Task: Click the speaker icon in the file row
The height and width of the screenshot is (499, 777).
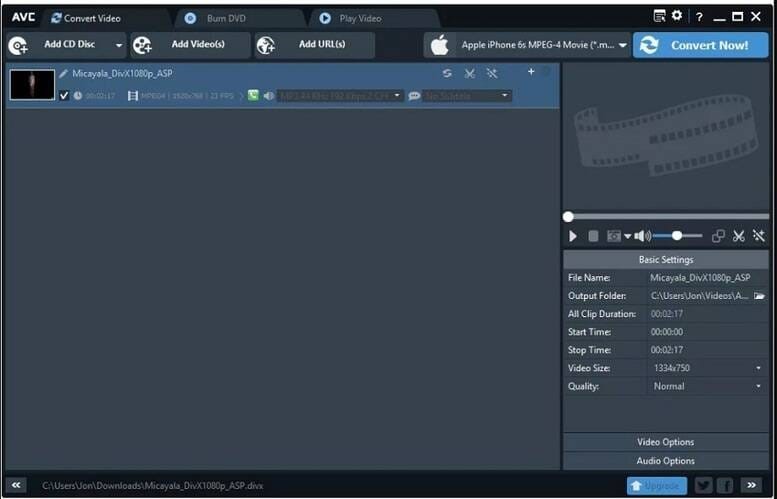Action: click(x=269, y=96)
